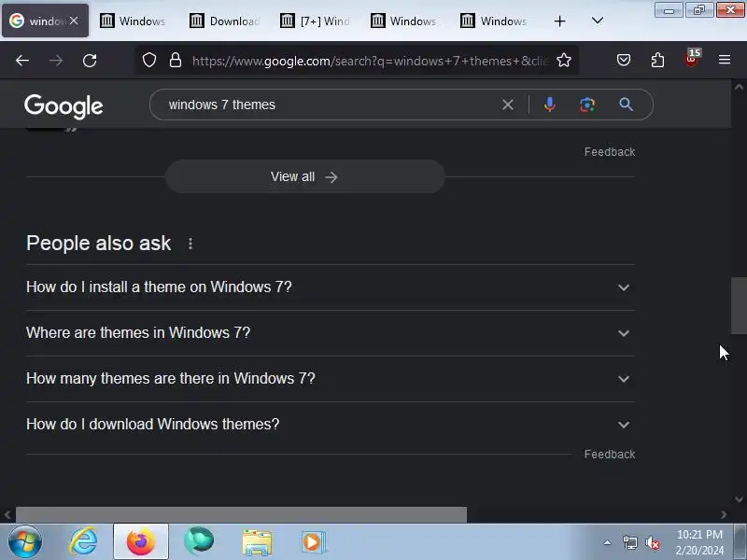This screenshot has height=560, width=747.
Task: Click the address bar URL
Action: tap(371, 61)
